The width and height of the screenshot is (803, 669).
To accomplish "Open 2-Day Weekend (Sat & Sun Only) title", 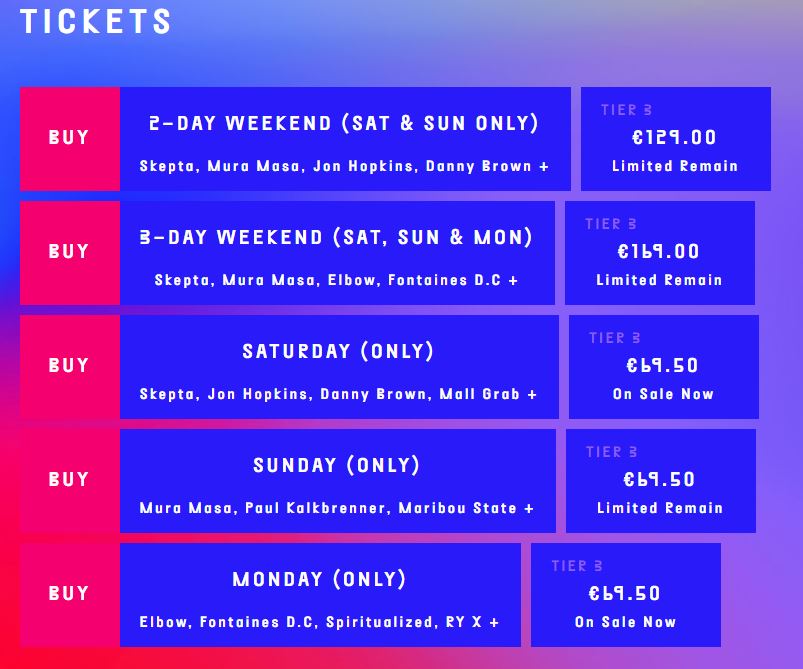I will coord(344,123).
